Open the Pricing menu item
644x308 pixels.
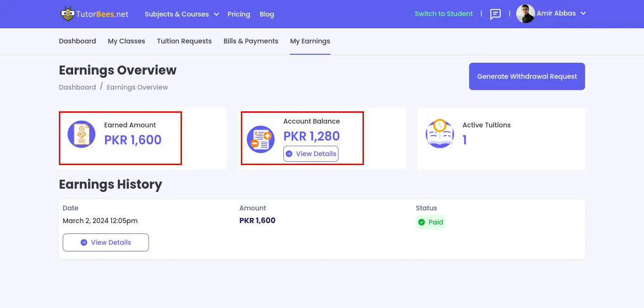[x=239, y=14]
